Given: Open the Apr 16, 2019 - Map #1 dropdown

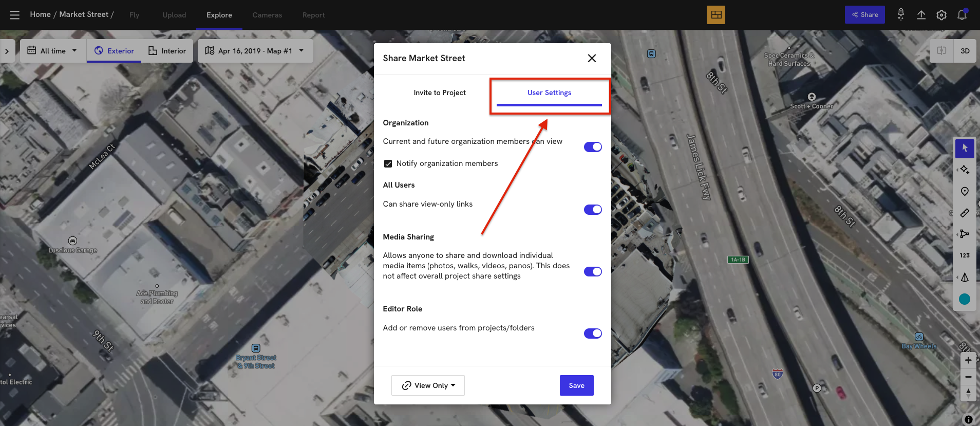Looking at the screenshot, I should [255, 51].
